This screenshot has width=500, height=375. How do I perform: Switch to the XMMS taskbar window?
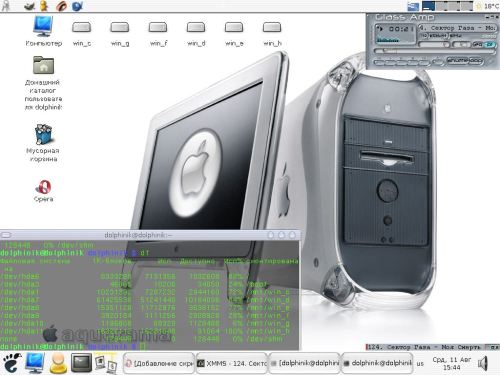(x=232, y=363)
